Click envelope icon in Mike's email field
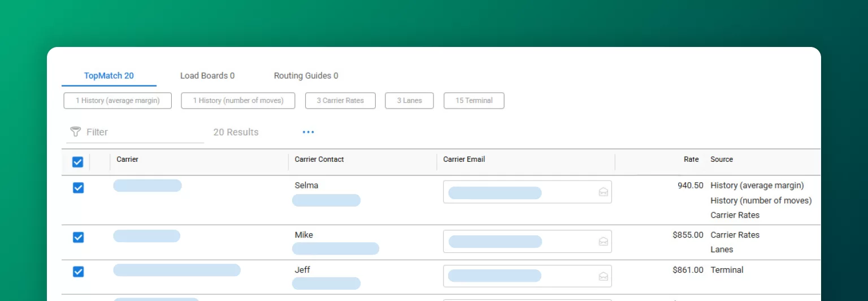 pos(603,242)
